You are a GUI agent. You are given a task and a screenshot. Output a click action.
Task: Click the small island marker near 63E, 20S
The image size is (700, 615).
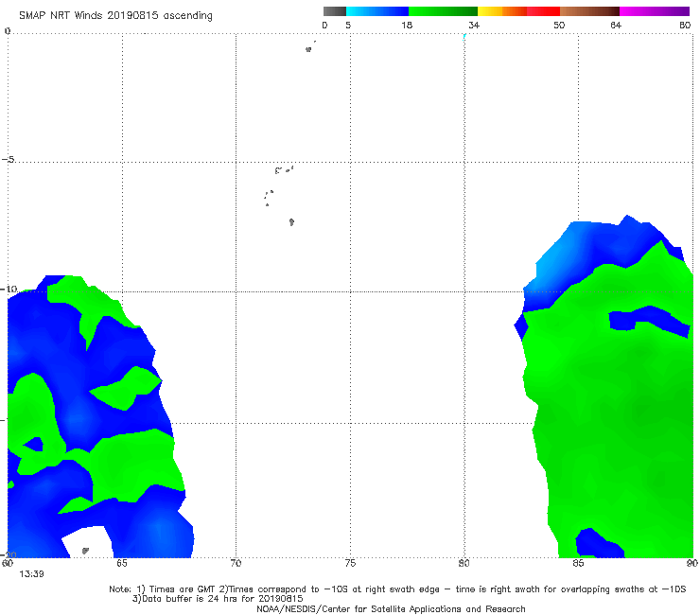[85, 551]
